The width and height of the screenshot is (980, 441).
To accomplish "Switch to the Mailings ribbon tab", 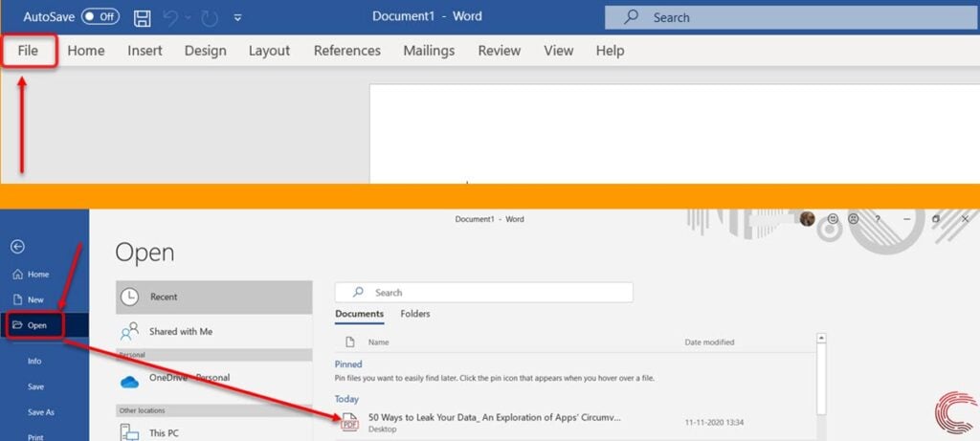I will tap(429, 51).
